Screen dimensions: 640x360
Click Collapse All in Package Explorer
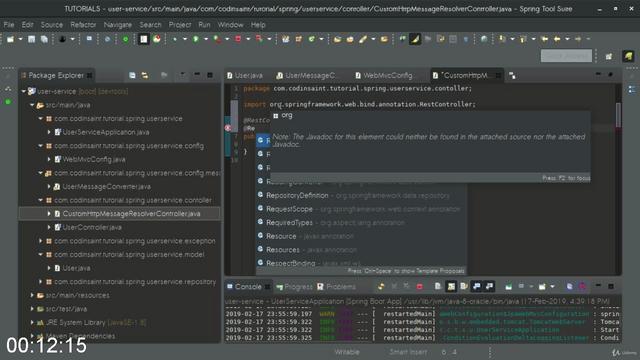[x=132, y=75]
